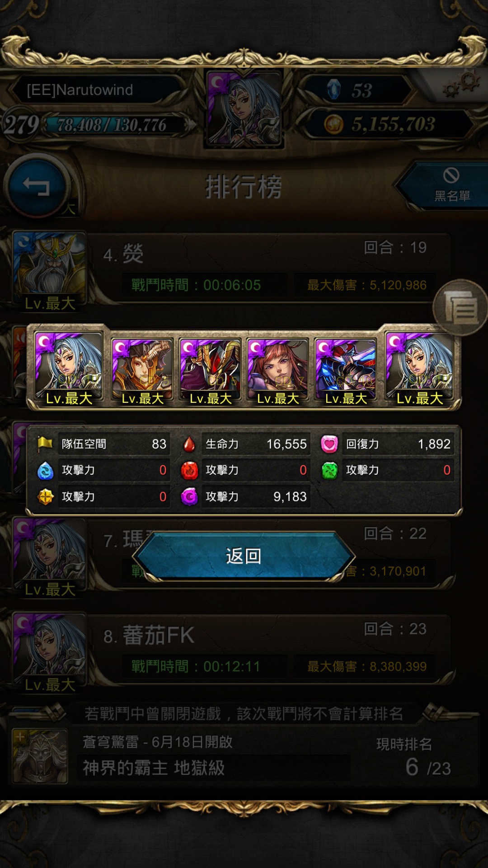Tap the blue back arrow button
Image resolution: width=488 pixels, height=868 pixels.
click(x=36, y=186)
